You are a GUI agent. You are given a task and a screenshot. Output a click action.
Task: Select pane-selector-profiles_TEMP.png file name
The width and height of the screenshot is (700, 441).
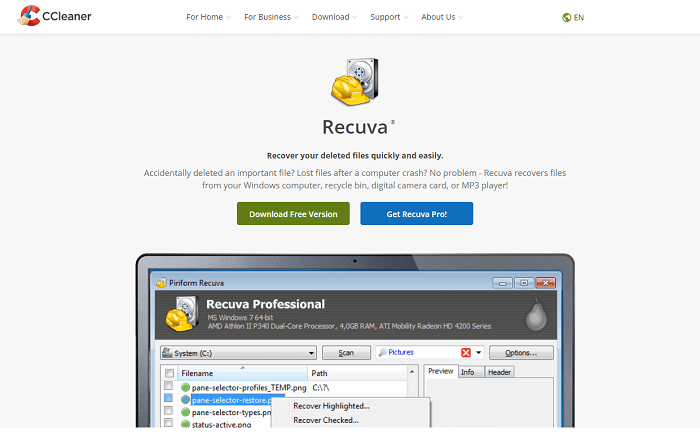(249, 387)
